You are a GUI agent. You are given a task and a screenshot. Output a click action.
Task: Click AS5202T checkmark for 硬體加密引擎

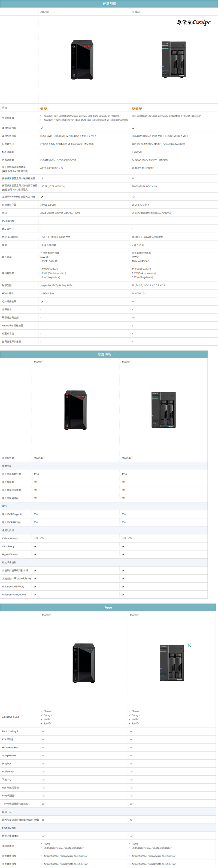42,128
